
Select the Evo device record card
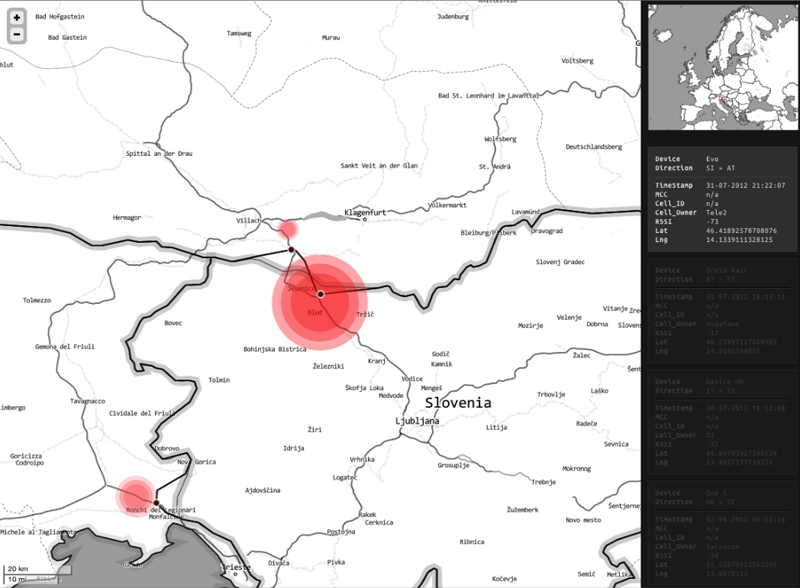pyautogui.click(x=720, y=199)
